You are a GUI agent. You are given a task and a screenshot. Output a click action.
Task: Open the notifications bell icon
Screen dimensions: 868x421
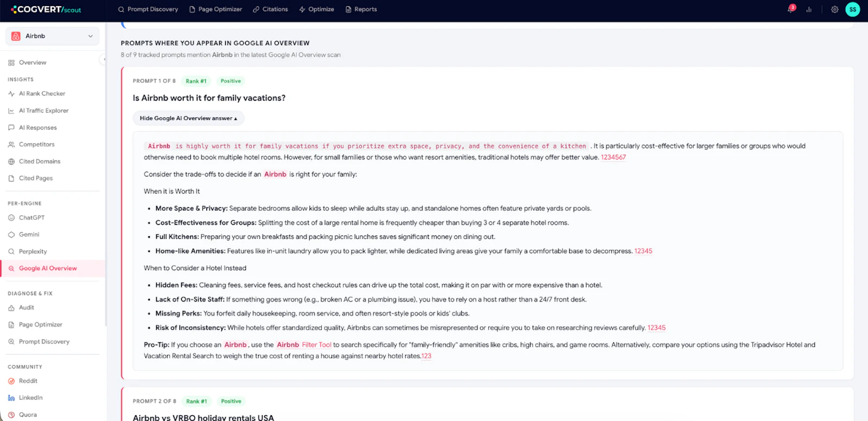(791, 9)
